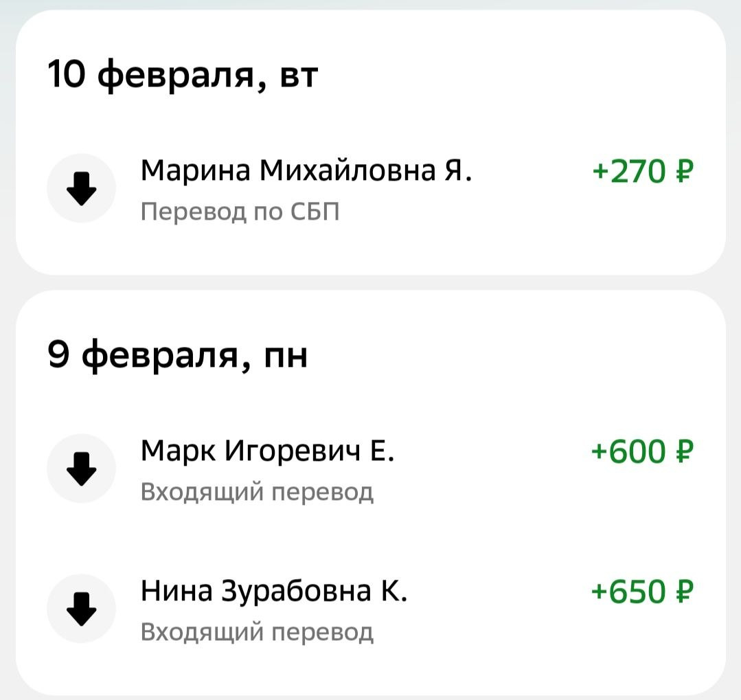Open the transfer from Марк Игоревич Е.
The width and height of the screenshot is (741, 700).
[267, 451]
